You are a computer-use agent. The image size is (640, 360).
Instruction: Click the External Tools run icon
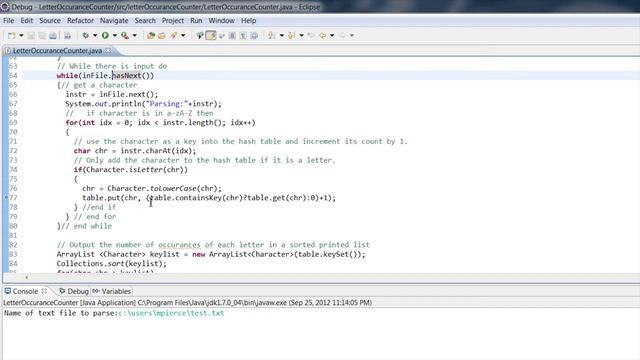(125, 36)
